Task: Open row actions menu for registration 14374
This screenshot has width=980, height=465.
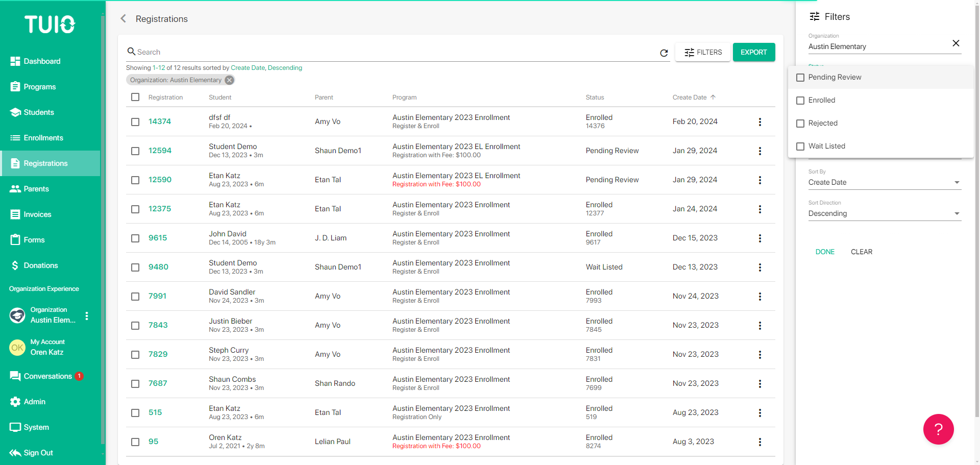Action: point(759,122)
